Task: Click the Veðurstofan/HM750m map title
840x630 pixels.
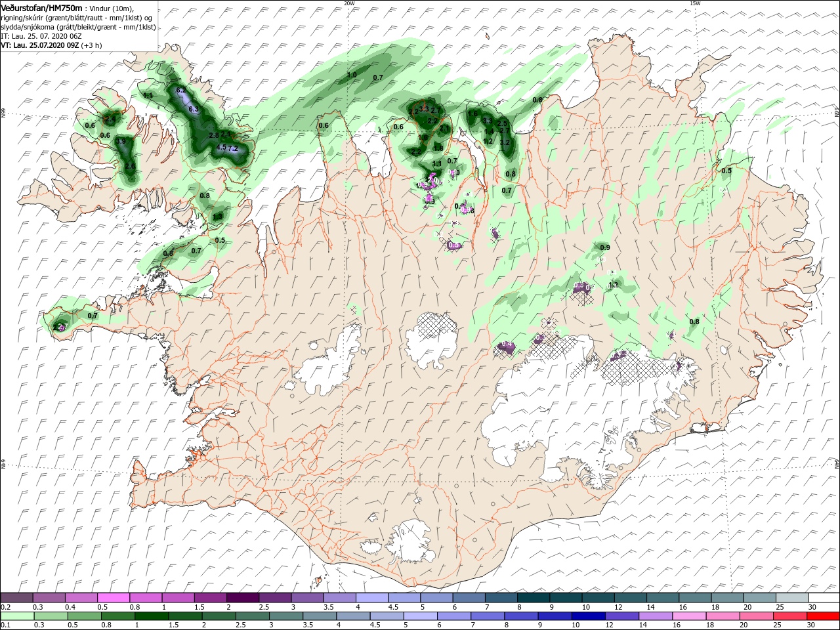Action: click(x=41, y=7)
